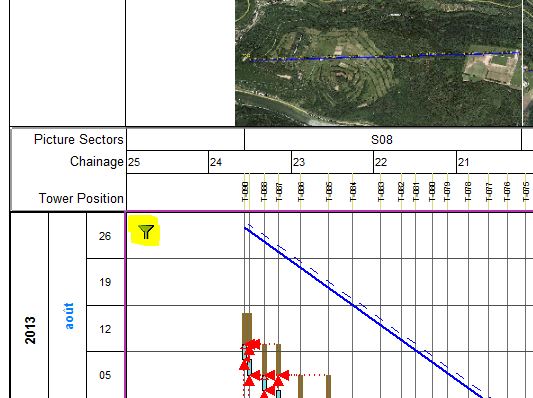
Task: Select the solid blue diagonal progress line
Action: tap(364, 313)
